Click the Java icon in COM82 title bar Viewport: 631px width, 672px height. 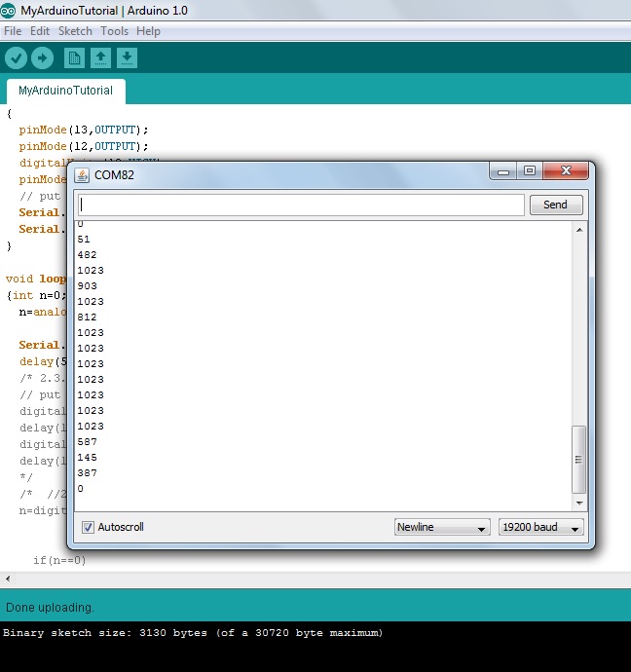pyautogui.click(x=82, y=175)
